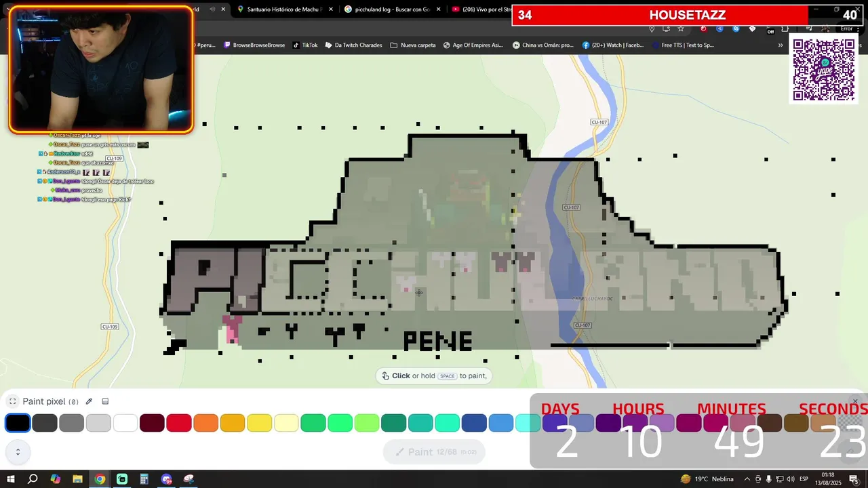
Task: Show more bookmarks with the chevron
Action: 781,45
